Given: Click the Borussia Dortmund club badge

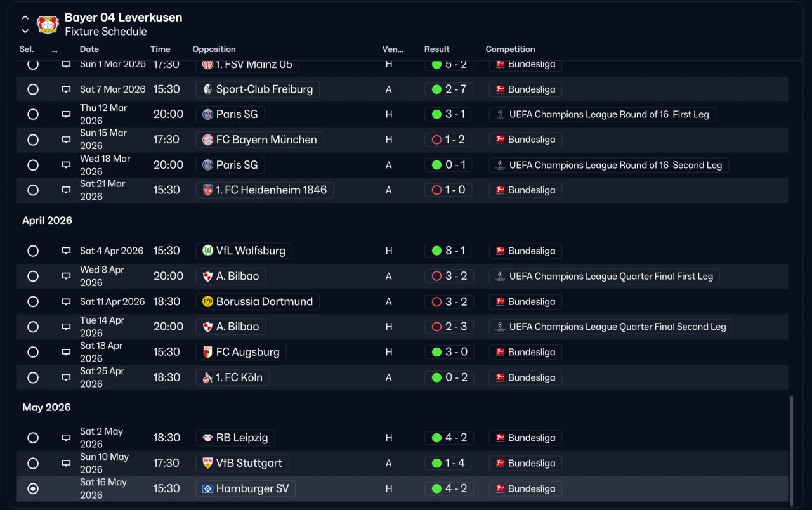Looking at the screenshot, I should pos(207,301).
